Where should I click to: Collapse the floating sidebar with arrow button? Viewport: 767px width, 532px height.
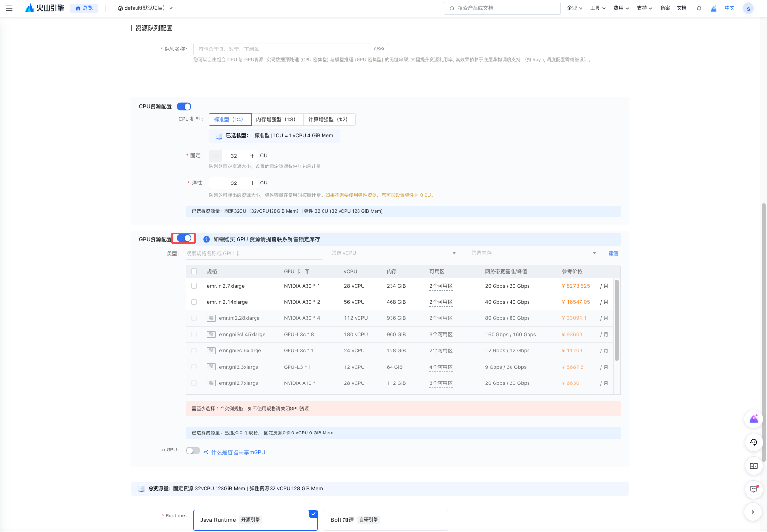tap(753, 512)
